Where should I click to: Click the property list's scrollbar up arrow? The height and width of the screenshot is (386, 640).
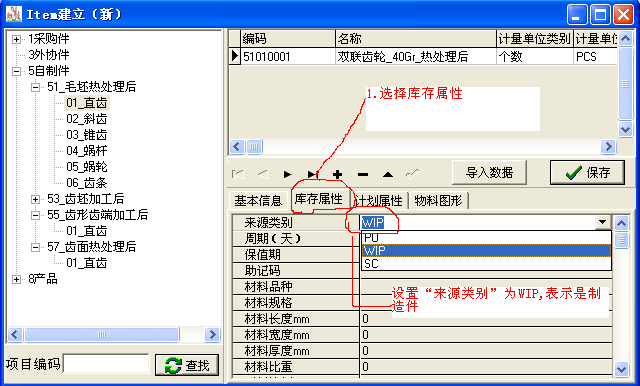click(x=621, y=223)
